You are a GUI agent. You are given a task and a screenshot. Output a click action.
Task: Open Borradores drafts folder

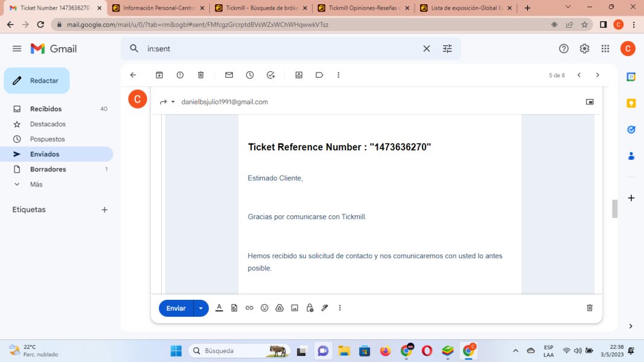coord(57,169)
